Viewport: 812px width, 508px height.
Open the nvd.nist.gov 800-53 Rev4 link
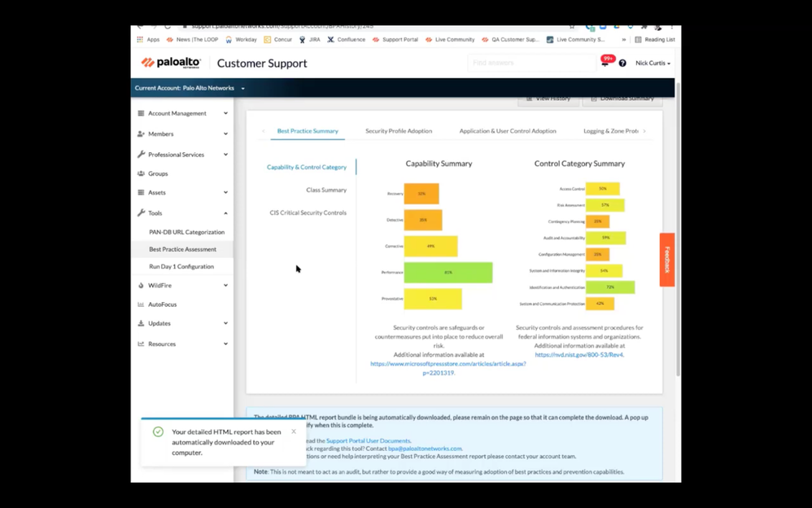tap(579, 355)
